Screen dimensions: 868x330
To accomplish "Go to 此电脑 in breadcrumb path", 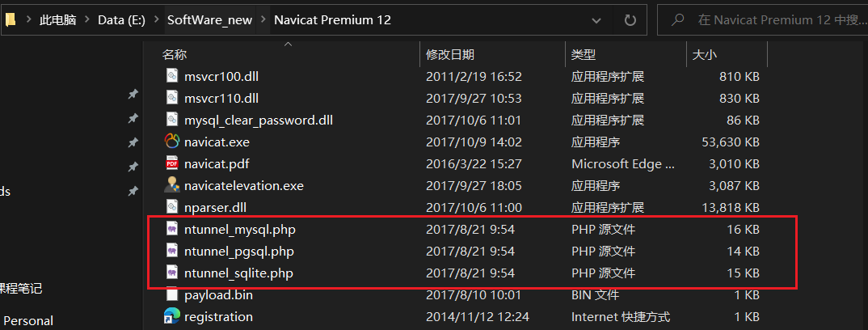I will 57,19.
